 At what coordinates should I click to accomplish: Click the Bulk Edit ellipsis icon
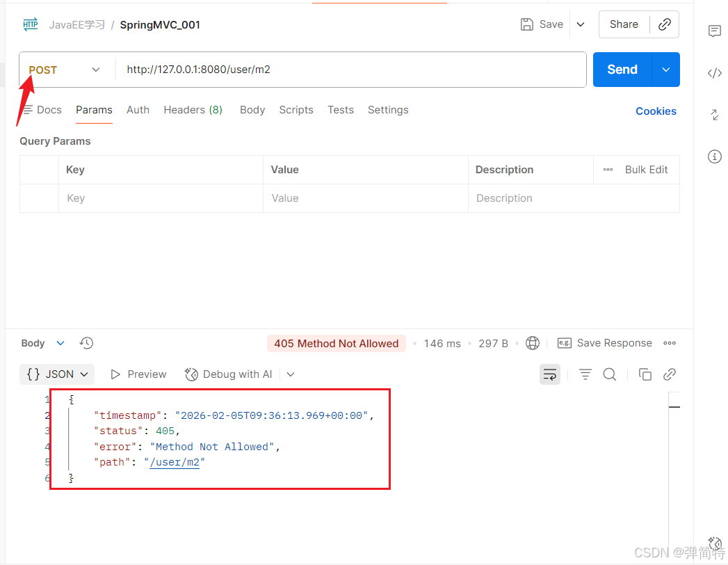[608, 170]
